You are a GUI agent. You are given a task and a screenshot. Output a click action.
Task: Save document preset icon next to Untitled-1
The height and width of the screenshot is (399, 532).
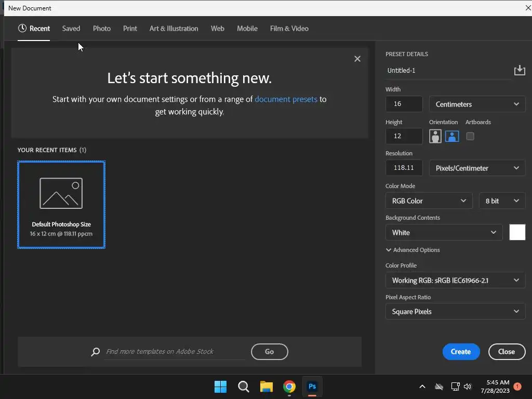tap(520, 70)
